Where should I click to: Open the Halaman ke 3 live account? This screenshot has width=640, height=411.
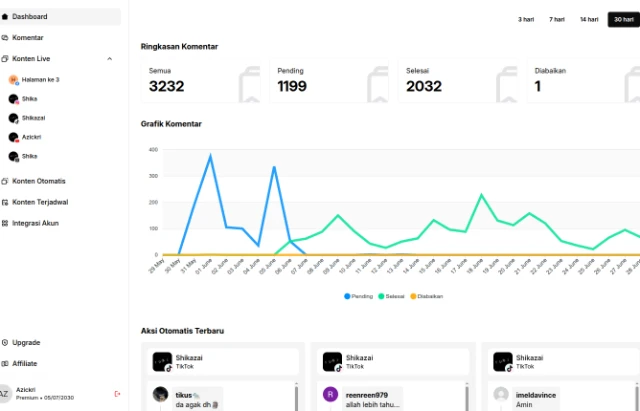click(40, 79)
